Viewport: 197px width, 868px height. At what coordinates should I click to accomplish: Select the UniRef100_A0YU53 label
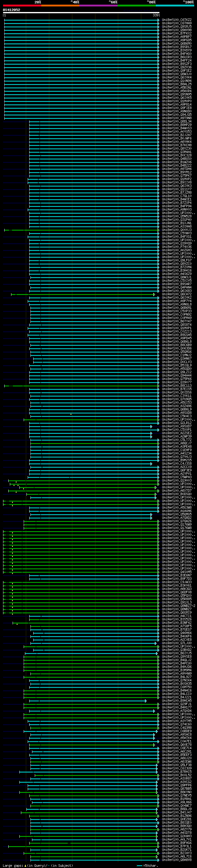coord(177,132)
